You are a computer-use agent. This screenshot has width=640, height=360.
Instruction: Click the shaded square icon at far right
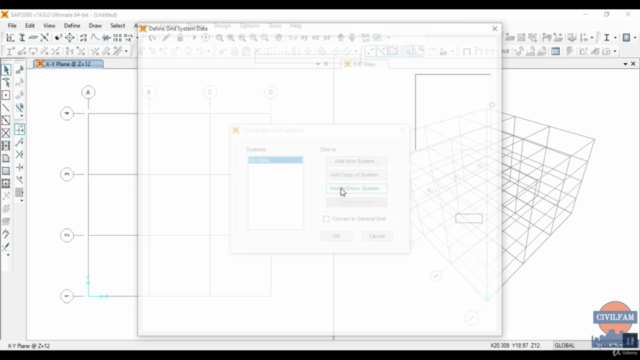coord(627,38)
